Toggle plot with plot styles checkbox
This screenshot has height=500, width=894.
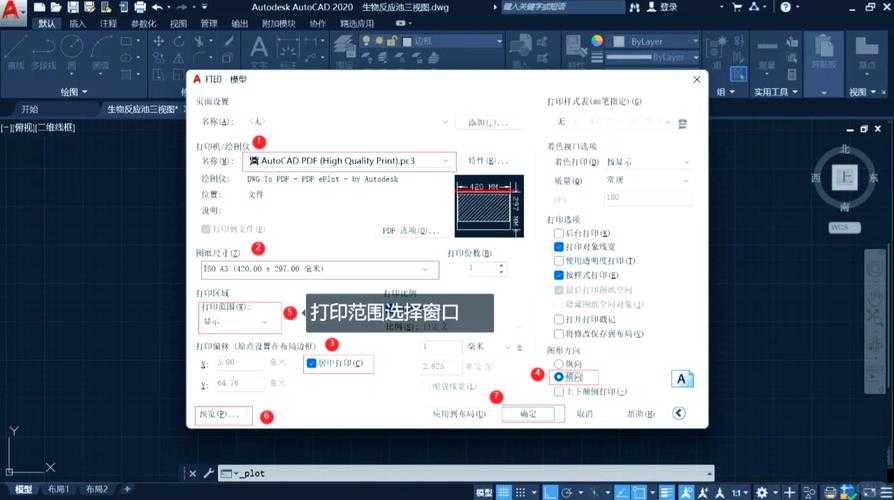[x=559, y=275]
